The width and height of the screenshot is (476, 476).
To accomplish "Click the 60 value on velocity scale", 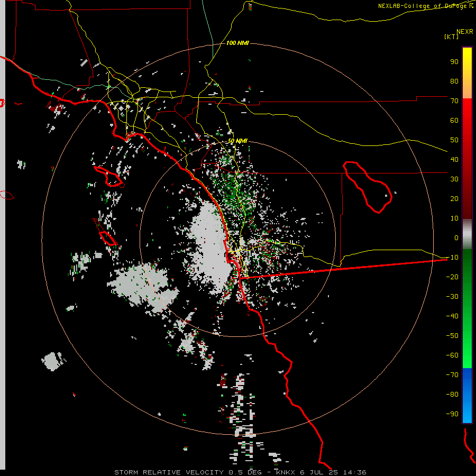I will click(x=454, y=121).
